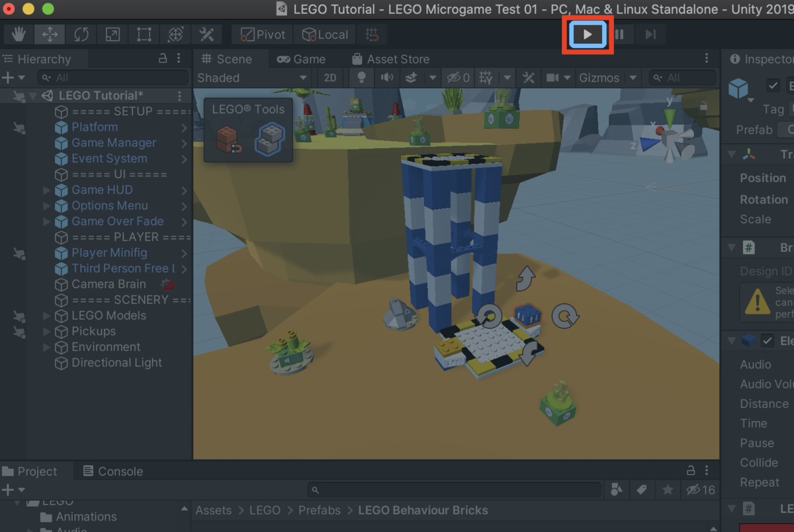794x532 pixels.
Task: Filter Project search by label icon
Action: click(641, 490)
